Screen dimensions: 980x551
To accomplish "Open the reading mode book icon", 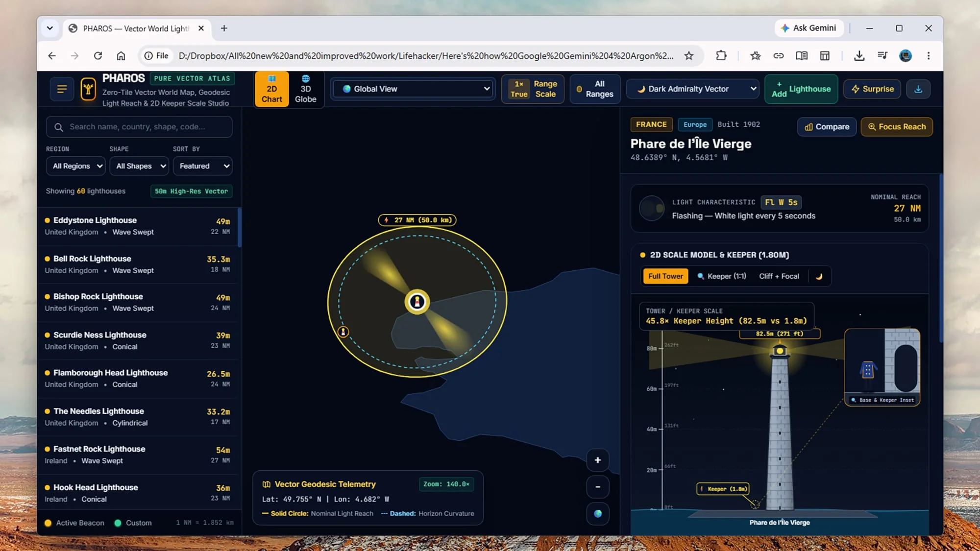I will click(x=802, y=56).
